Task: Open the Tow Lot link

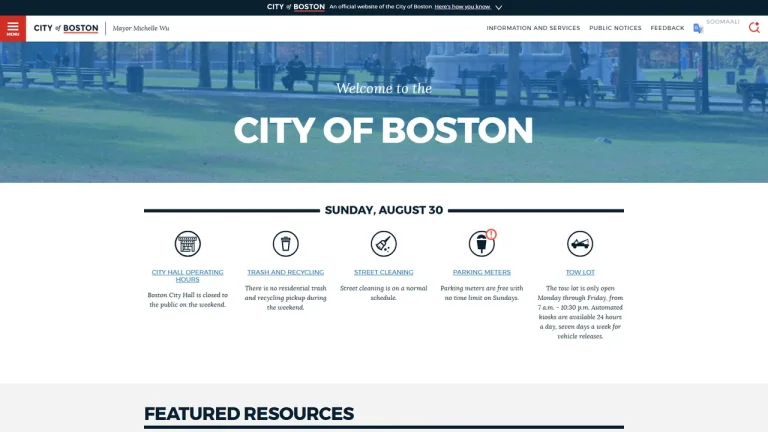Action: (x=580, y=272)
